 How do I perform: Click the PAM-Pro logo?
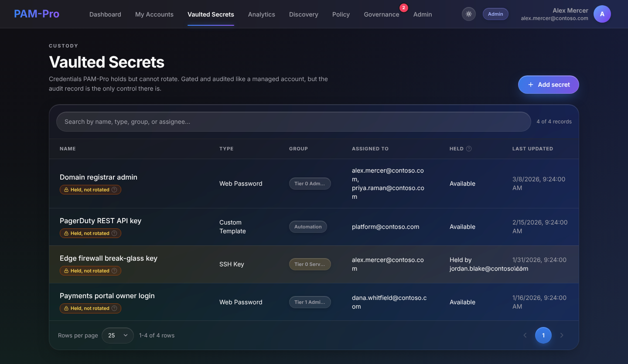click(37, 14)
